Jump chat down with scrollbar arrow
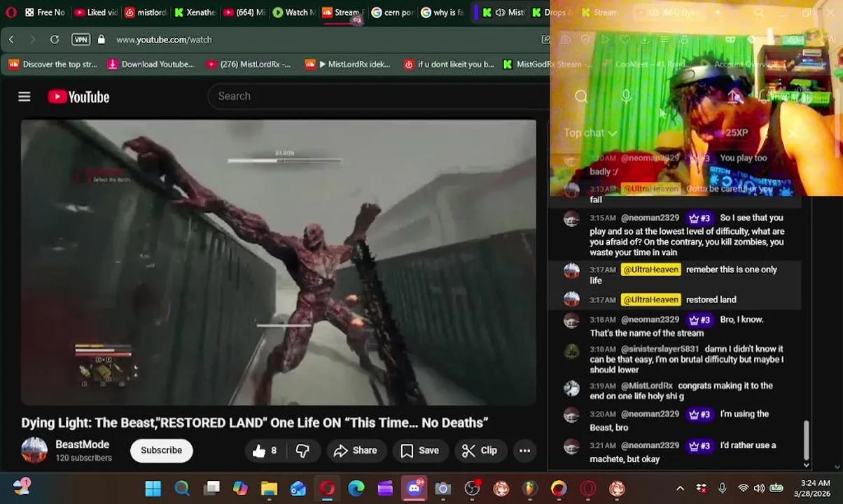The image size is (843, 504). pos(806,465)
